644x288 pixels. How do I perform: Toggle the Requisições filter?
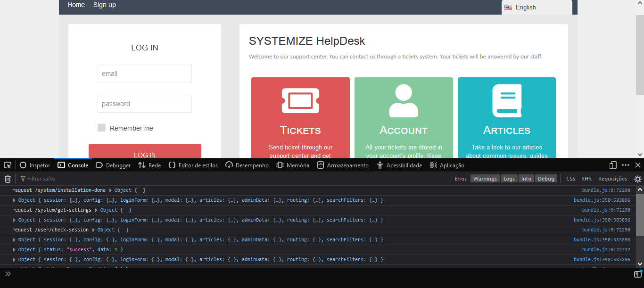click(612, 179)
